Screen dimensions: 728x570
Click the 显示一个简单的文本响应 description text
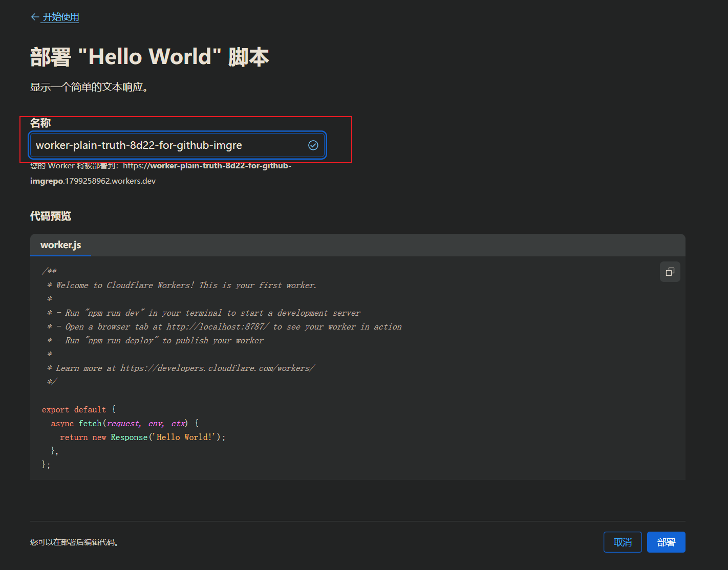(90, 87)
